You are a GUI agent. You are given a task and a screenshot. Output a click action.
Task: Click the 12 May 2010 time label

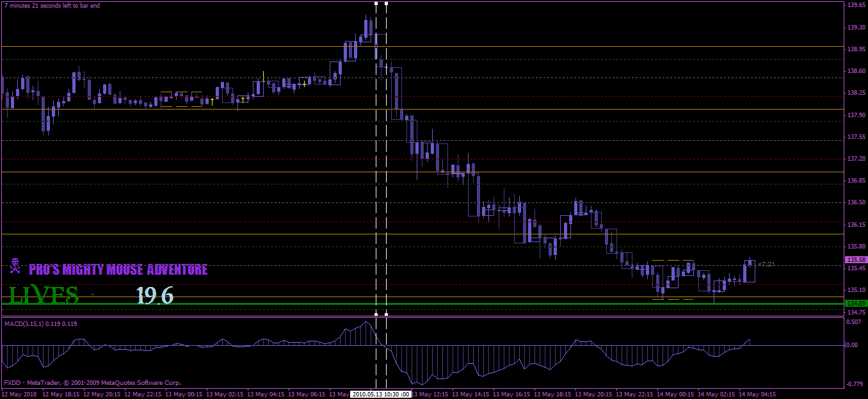(20, 395)
